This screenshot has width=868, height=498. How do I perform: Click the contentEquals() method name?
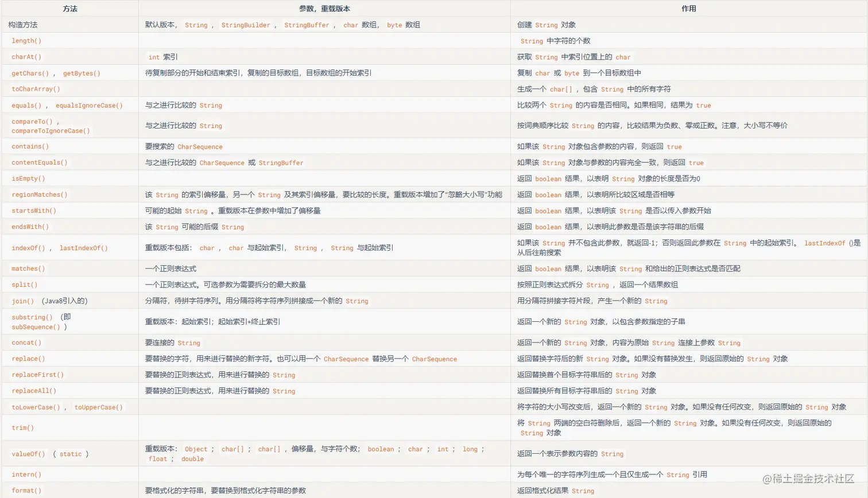(x=40, y=162)
